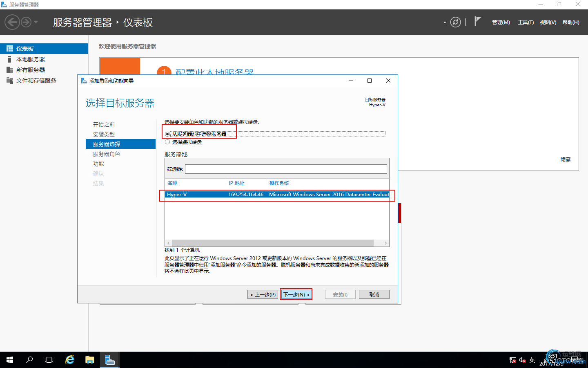This screenshot has height=368, width=588.
Task: Open File Explorer from the taskbar
Action: pyautogui.click(x=90, y=360)
